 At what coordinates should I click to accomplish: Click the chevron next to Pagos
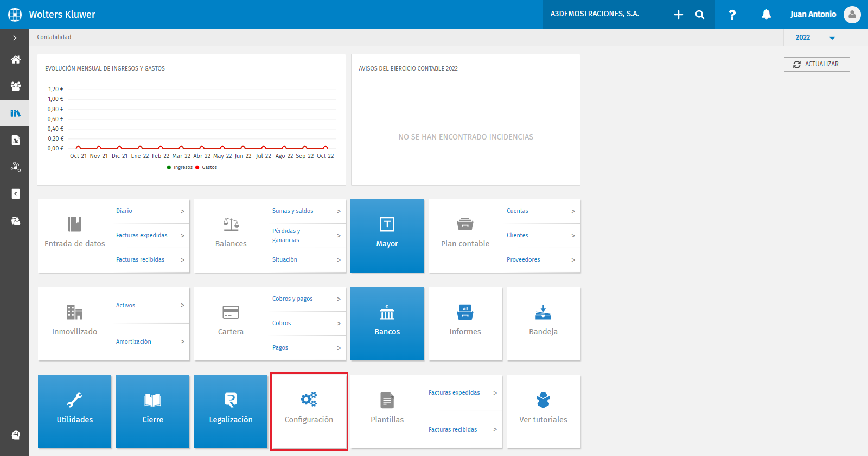(x=339, y=348)
